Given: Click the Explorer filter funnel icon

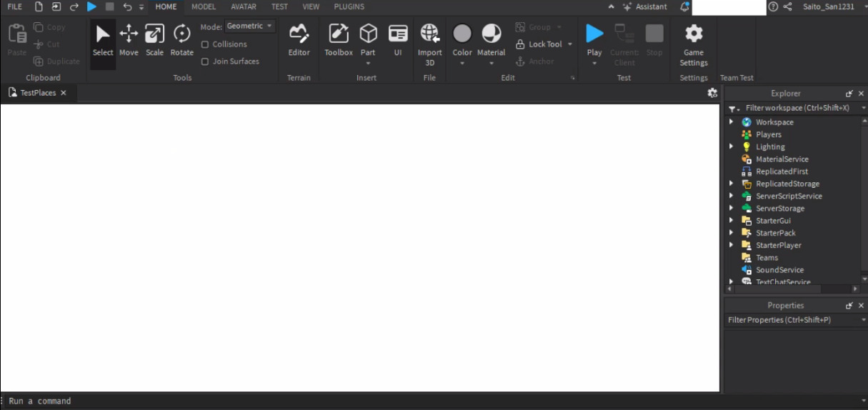Looking at the screenshot, I should [x=733, y=109].
